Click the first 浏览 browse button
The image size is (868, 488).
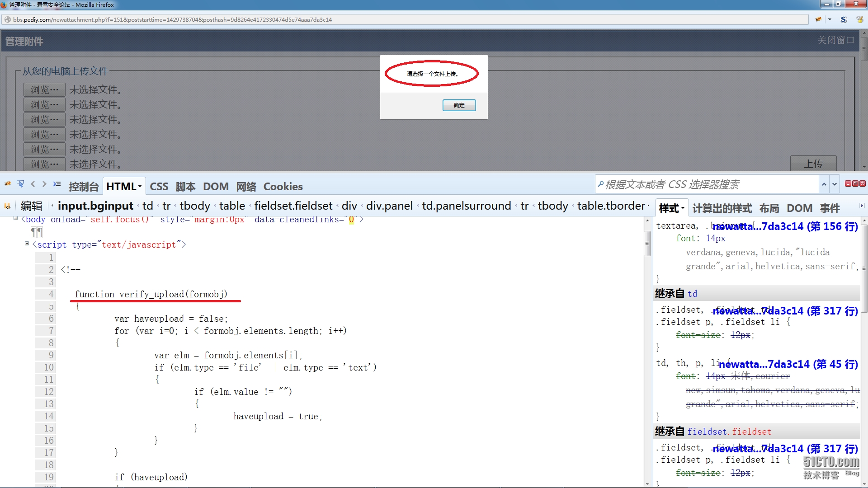pos(44,90)
